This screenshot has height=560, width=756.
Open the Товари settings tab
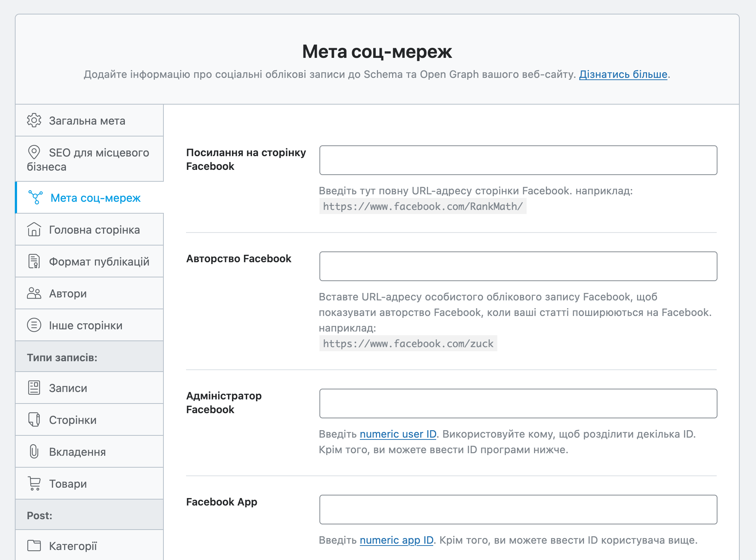(89, 484)
